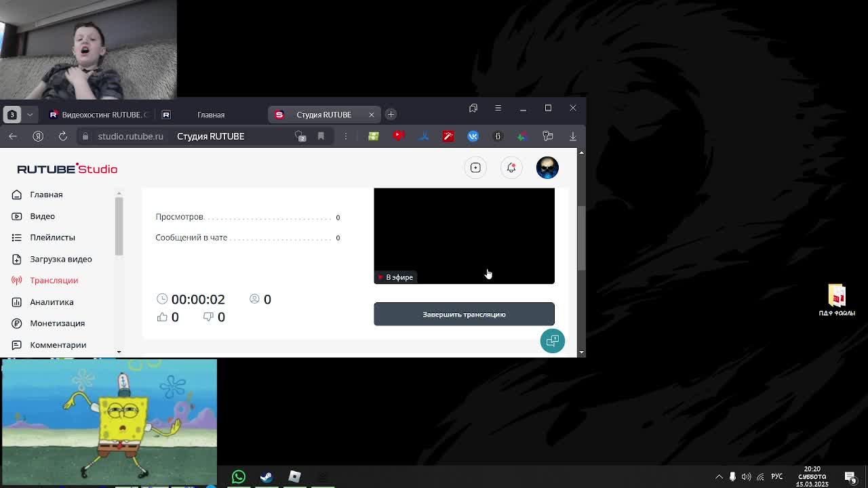Viewport: 868px width, 488px height.
Task: Select the ПДФ файлы desktop icon
Action: pyautogui.click(x=837, y=301)
